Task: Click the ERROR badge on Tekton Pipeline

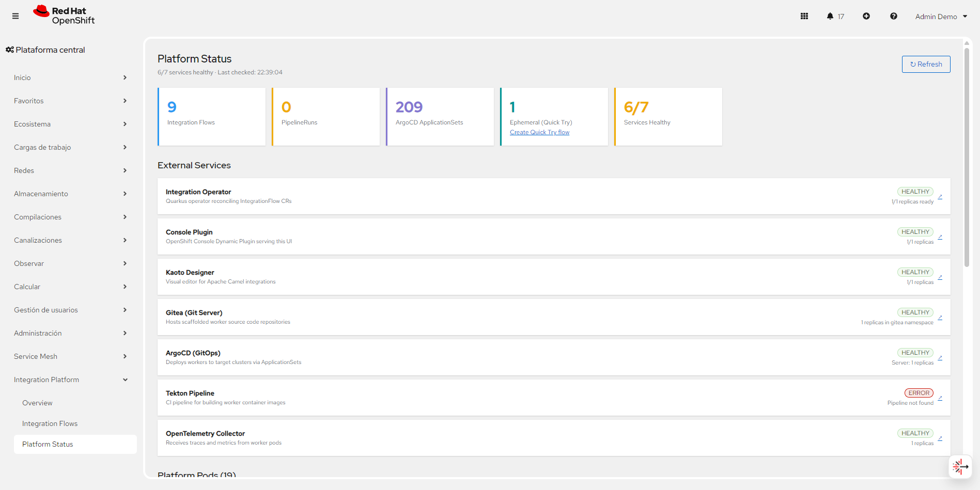Action: [x=919, y=393]
